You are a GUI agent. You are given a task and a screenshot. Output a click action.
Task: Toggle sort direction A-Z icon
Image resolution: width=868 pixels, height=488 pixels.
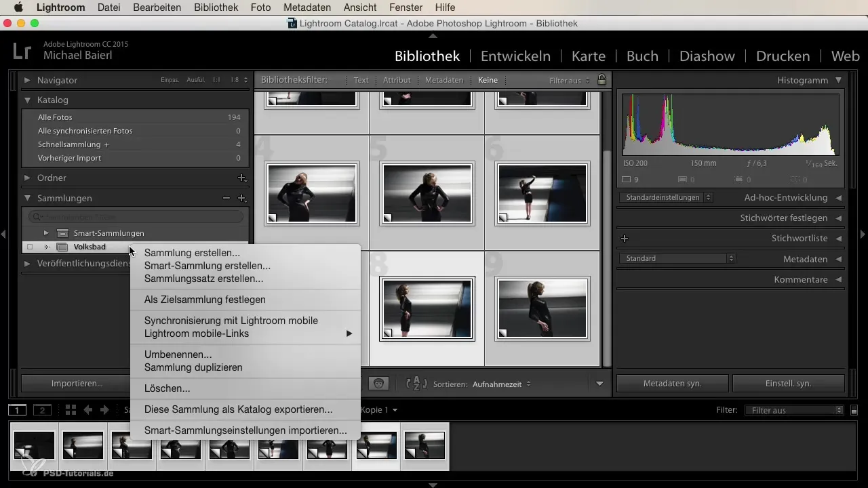(x=416, y=384)
